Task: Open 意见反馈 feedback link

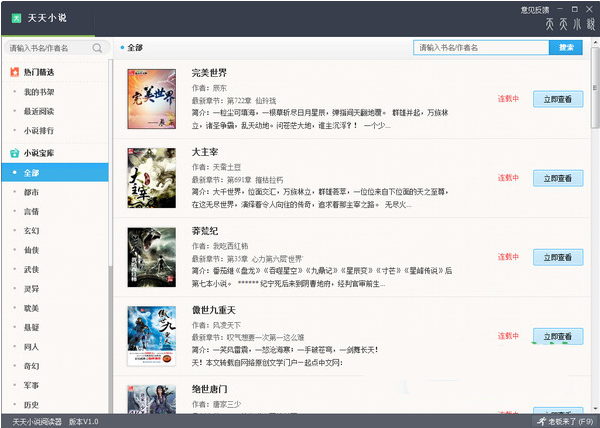Action: pyautogui.click(x=535, y=10)
